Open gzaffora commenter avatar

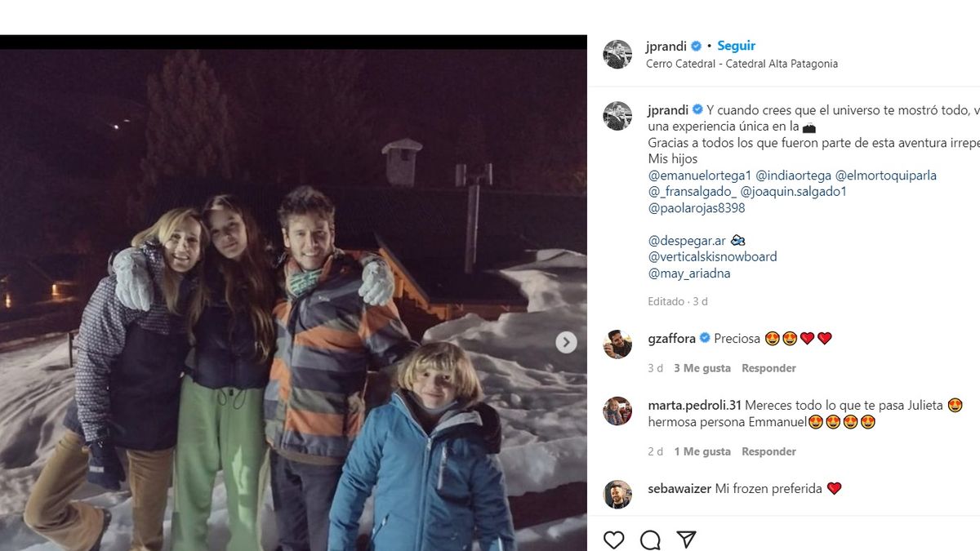[617, 344]
